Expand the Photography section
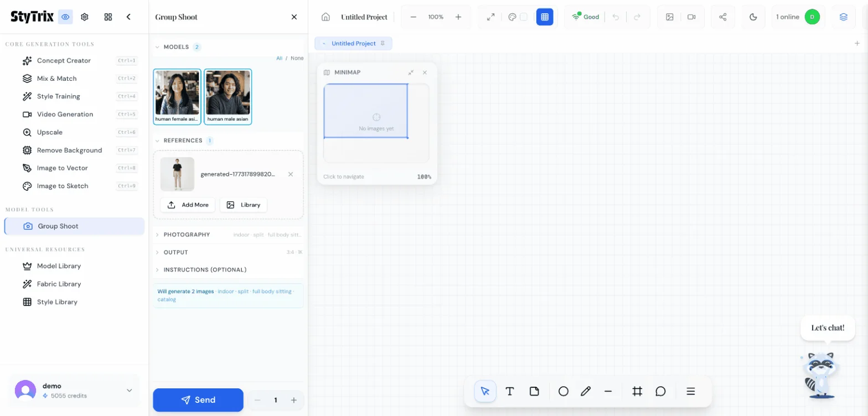This screenshot has width=868, height=416. (187, 235)
